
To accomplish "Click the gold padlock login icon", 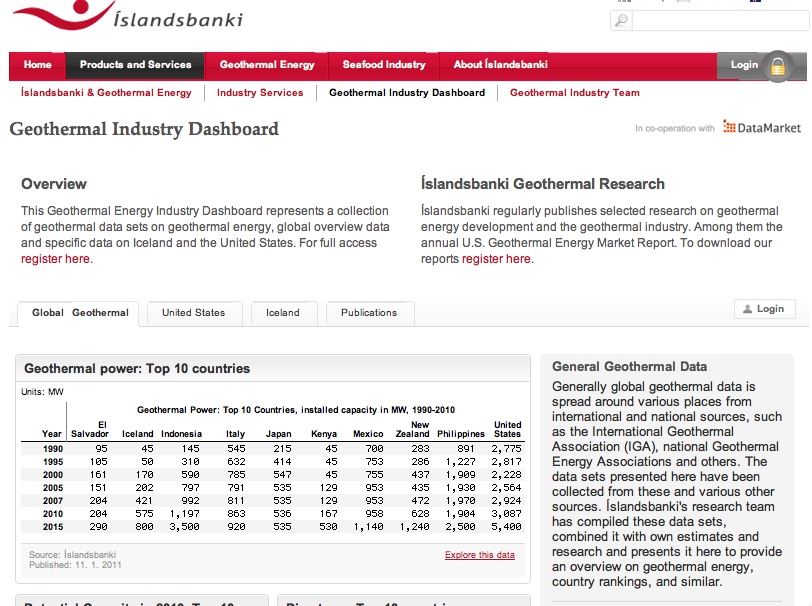I will tap(777, 66).
